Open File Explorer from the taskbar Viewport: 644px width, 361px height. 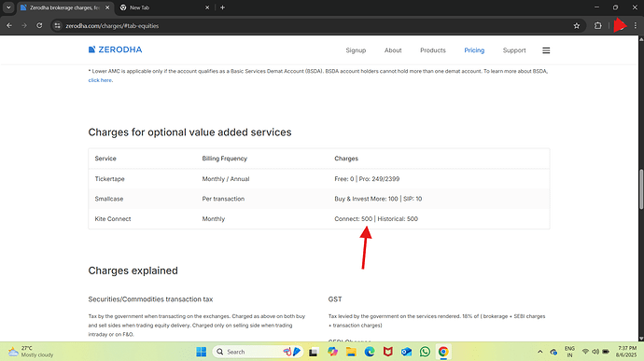pos(351,352)
